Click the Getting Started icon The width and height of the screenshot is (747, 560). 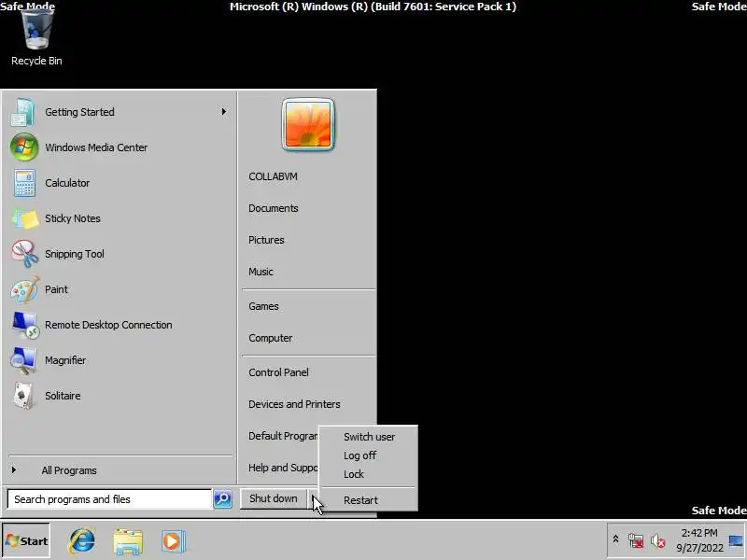(x=22, y=112)
